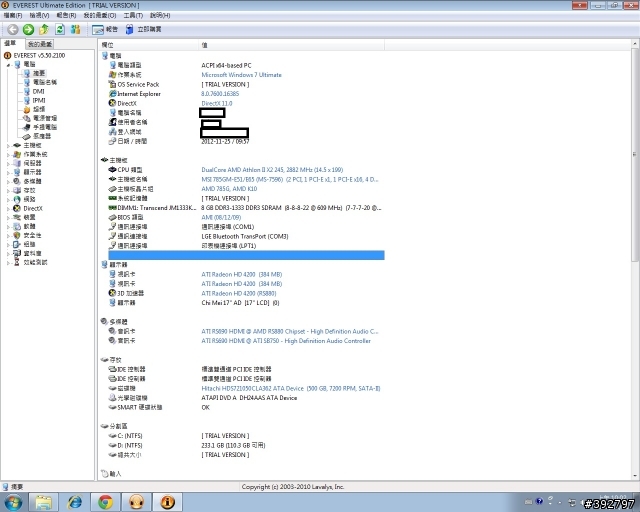Open Internet Explorer from the taskbar

point(75,502)
